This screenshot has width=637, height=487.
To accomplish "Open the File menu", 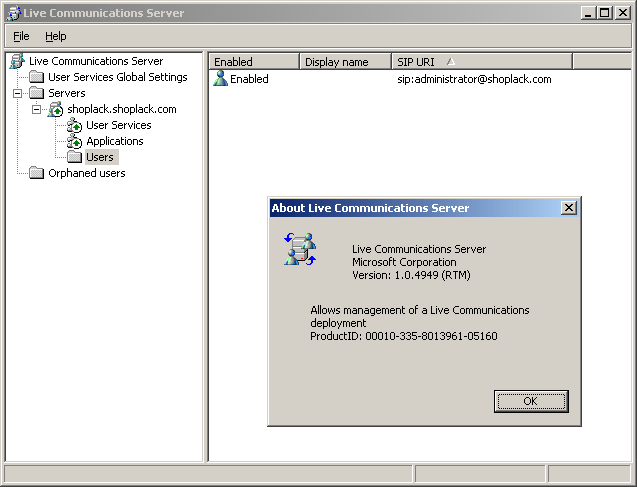I will tap(21, 36).
